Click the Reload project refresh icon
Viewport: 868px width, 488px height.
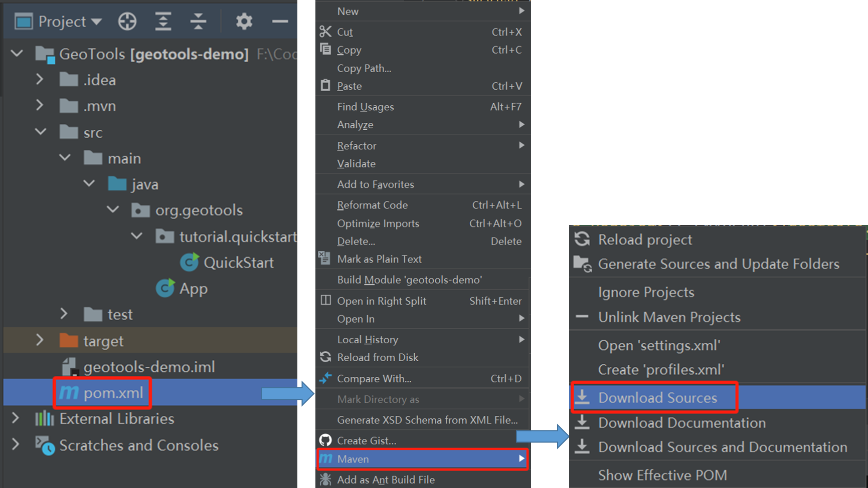[582, 239]
